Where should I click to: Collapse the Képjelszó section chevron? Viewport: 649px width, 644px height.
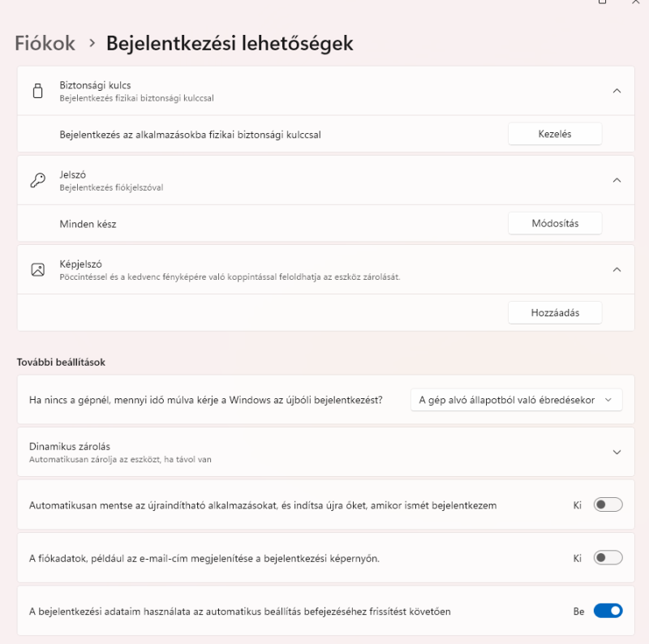617,269
